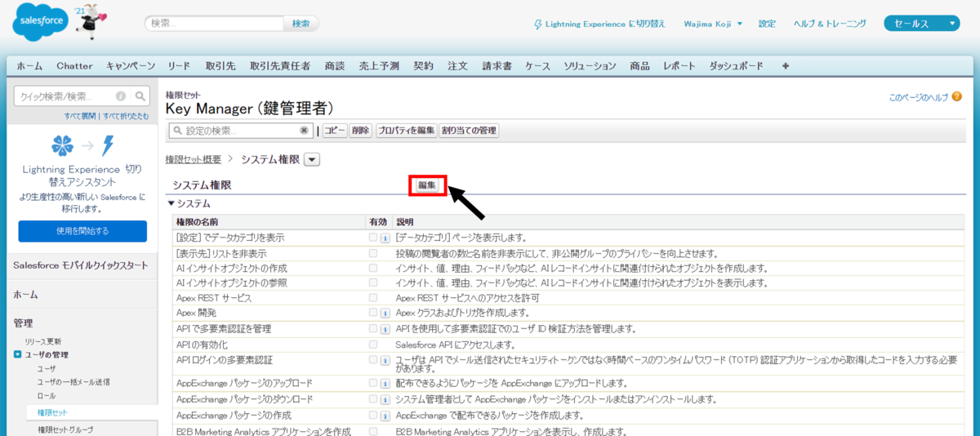
Task: Click info icon for AppExchangeパッケージのダウンロード
Action: (384, 399)
